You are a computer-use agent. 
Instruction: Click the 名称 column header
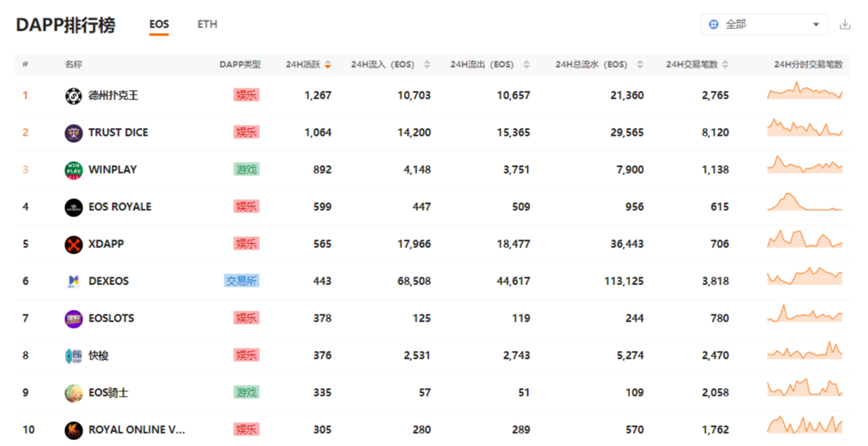coord(73,65)
